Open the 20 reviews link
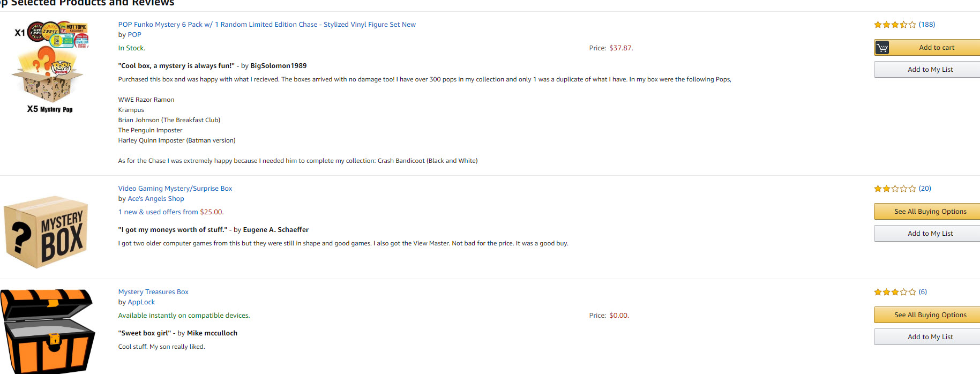Image resolution: width=980 pixels, height=374 pixels. tap(925, 189)
